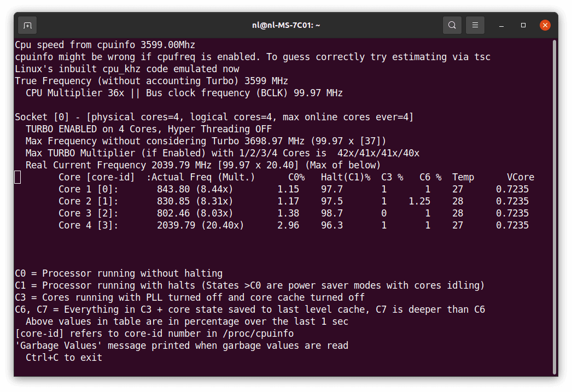
Task: Click the 'Above values in table' line
Action: (187, 321)
